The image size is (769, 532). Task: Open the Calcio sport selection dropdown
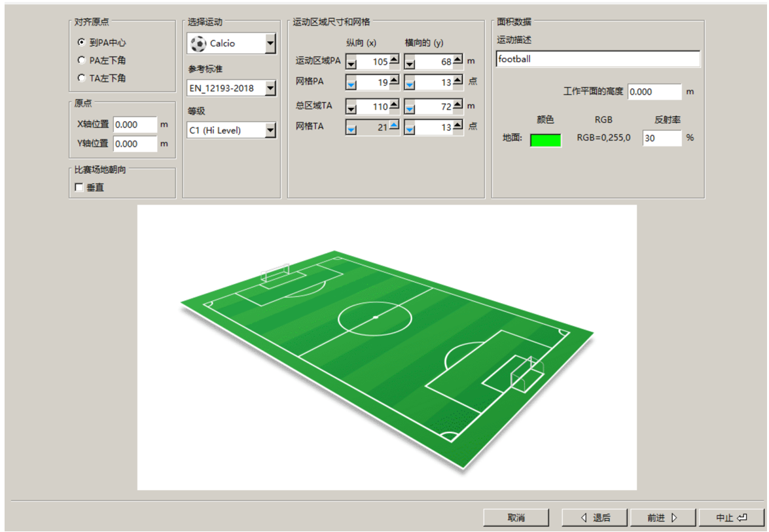coord(270,44)
